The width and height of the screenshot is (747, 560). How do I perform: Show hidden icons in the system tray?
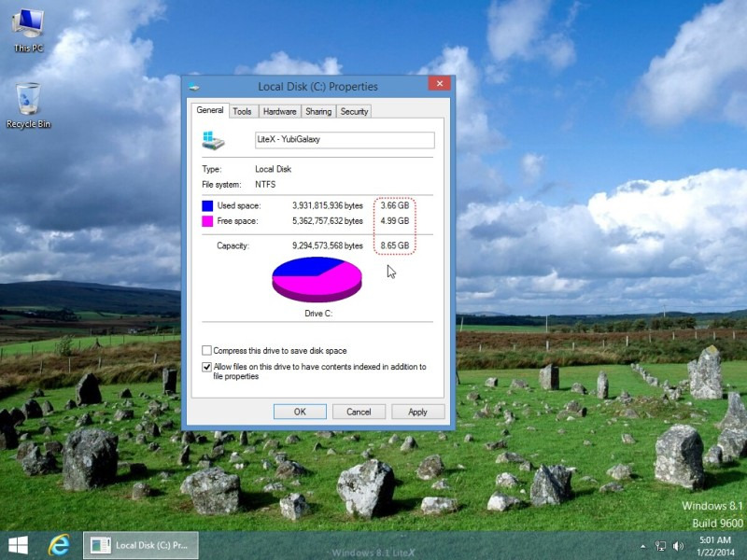(x=643, y=546)
